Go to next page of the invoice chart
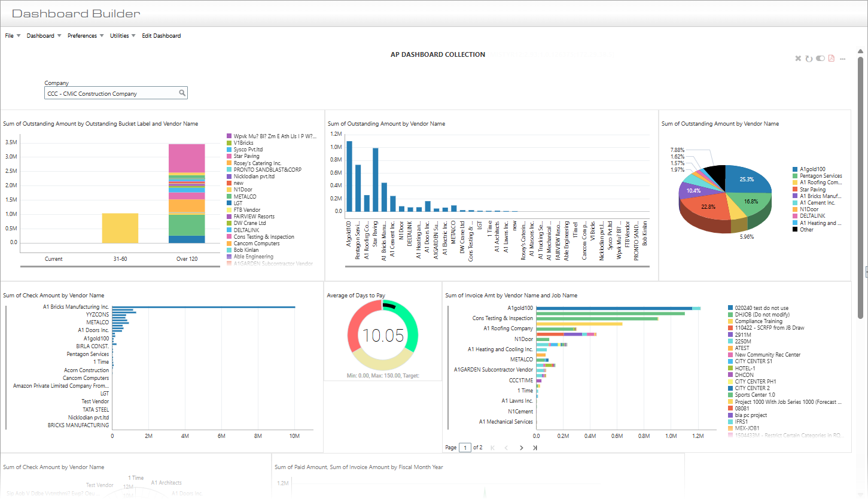This screenshot has width=868, height=499. (521, 447)
